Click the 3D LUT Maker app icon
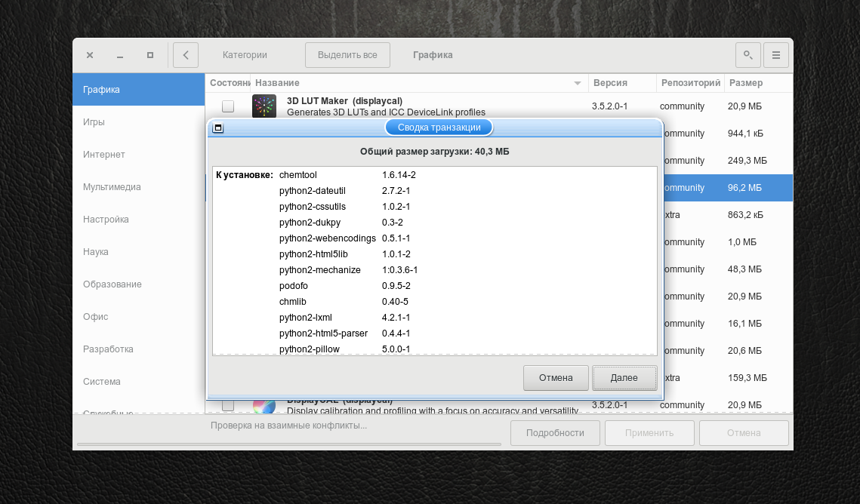This screenshot has width=860, height=504. 264,106
